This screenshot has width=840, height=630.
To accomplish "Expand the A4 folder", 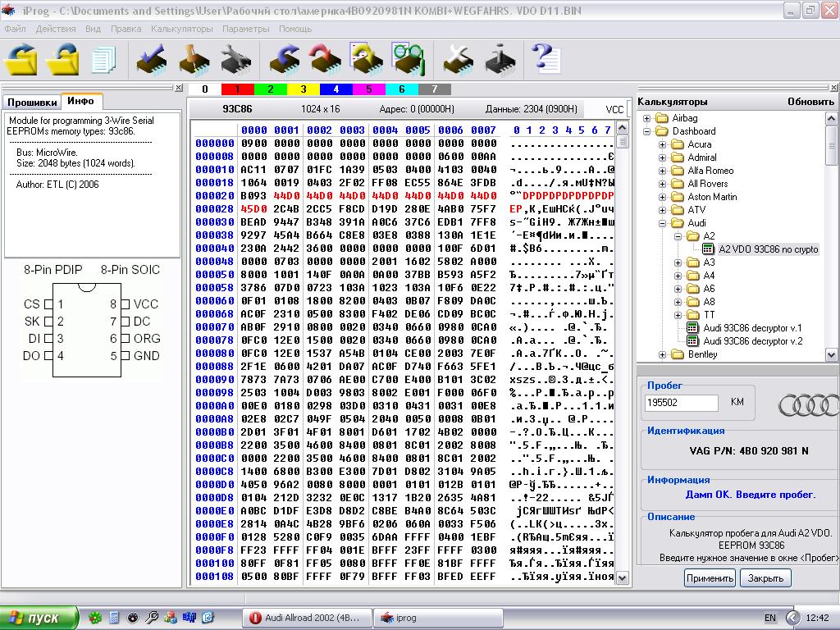I will (x=678, y=276).
